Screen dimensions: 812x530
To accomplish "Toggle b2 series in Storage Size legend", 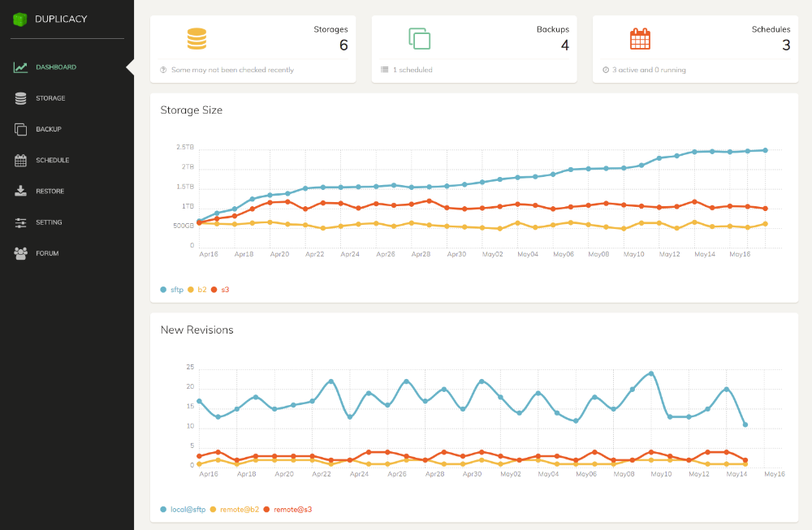I will (x=197, y=290).
